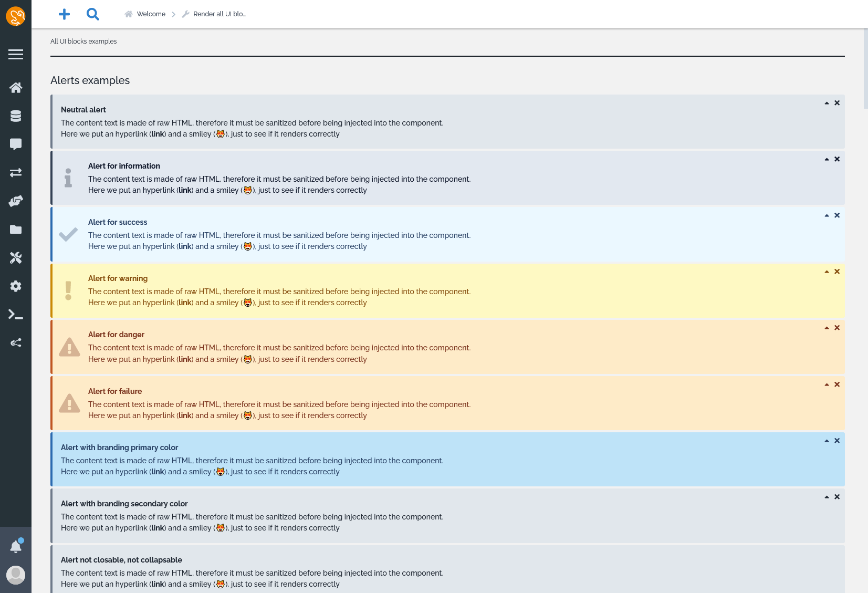The height and width of the screenshot is (593, 868).
Task: Click the page vertical scrollbar
Action: tap(865, 68)
